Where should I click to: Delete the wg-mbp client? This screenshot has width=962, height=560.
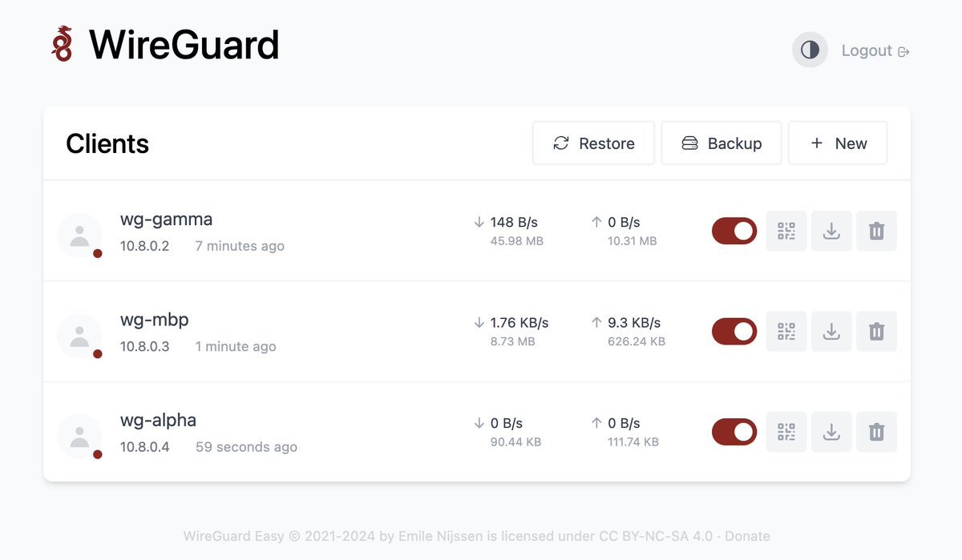pos(876,332)
